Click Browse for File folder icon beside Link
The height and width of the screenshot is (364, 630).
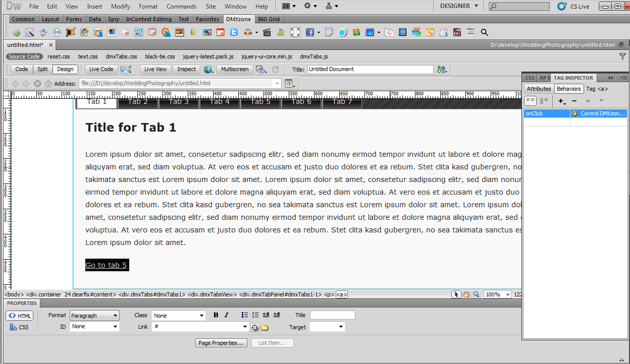pos(265,328)
